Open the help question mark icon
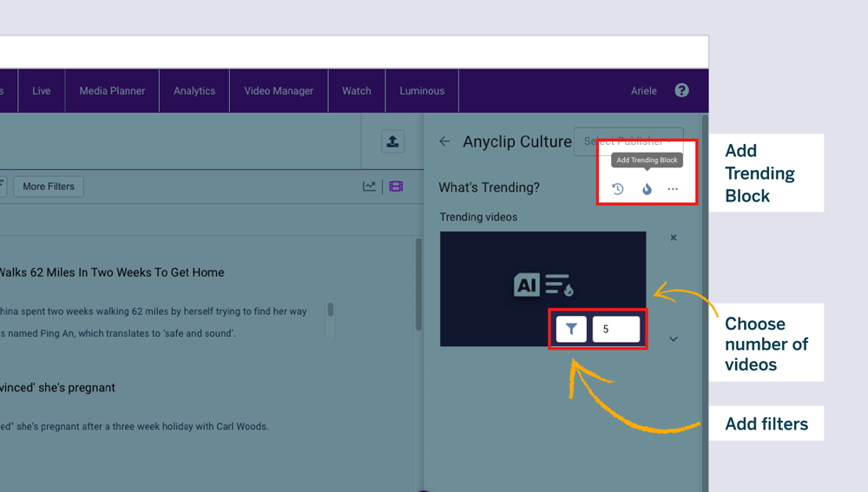868x492 pixels. [x=681, y=90]
